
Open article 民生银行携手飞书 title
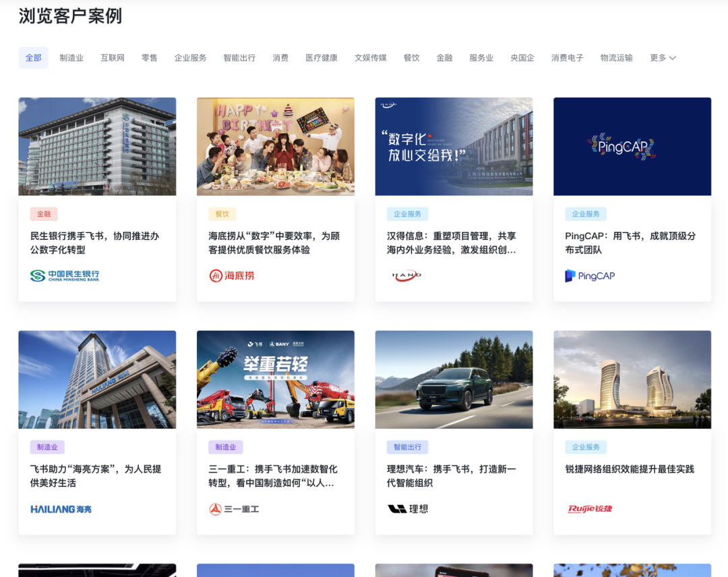click(x=95, y=243)
